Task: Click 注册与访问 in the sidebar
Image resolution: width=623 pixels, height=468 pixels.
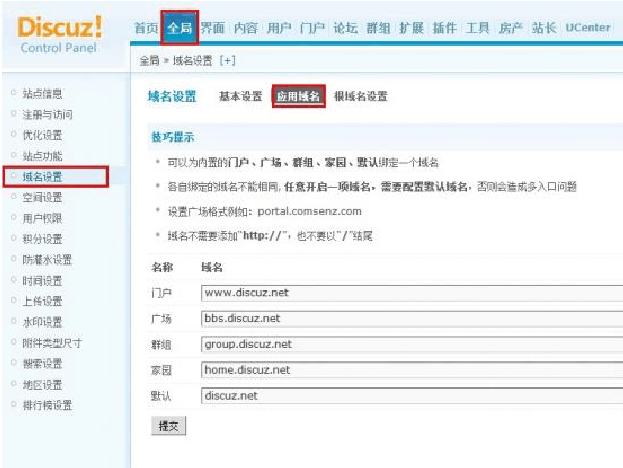Action: [x=47, y=115]
